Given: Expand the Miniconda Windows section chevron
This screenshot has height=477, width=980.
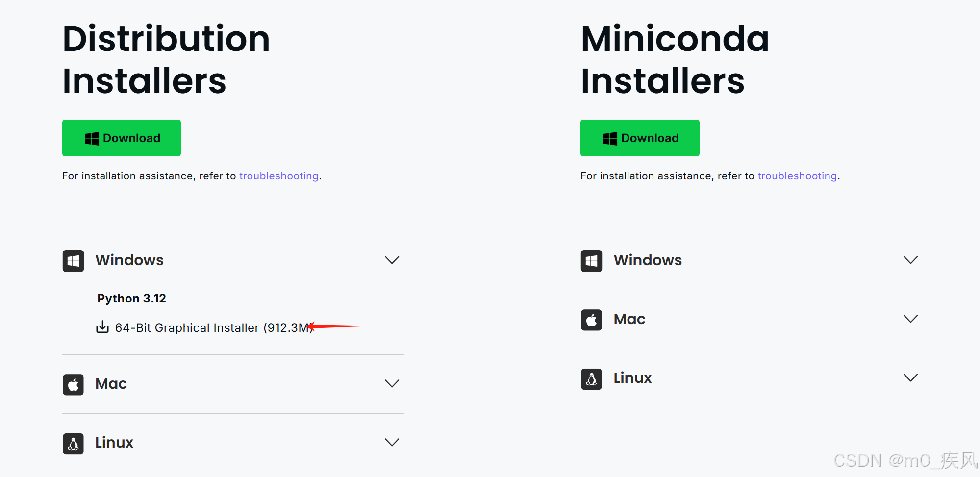Looking at the screenshot, I should coord(910,260).
